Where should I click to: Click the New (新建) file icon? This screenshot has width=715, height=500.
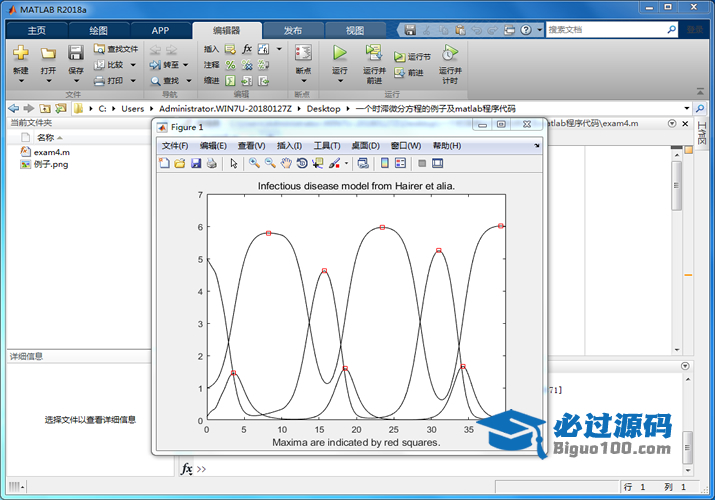21,53
